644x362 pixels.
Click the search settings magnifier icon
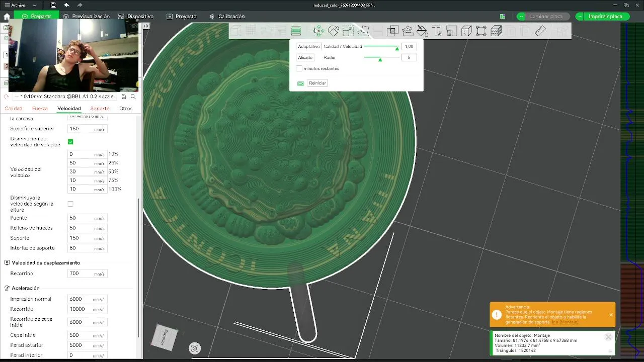coord(133,97)
